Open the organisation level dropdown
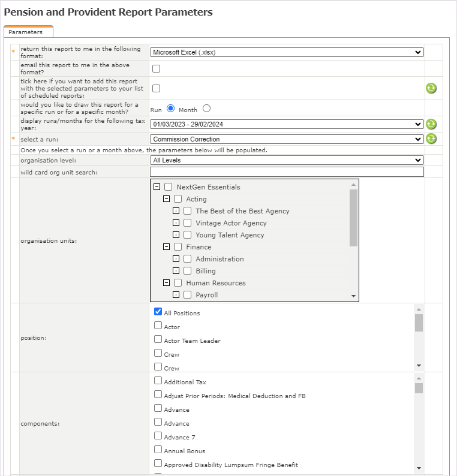The height and width of the screenshot is (476, 457). [287, 160]
